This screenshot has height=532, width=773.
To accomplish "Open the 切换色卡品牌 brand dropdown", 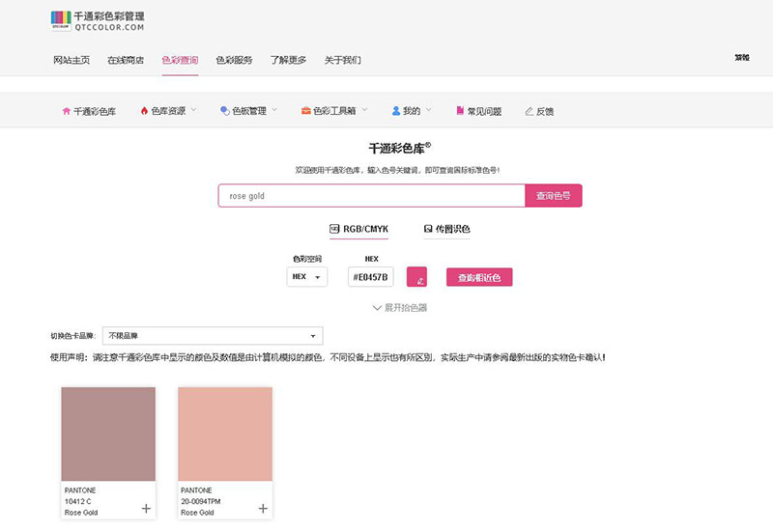I will [213, 336].
